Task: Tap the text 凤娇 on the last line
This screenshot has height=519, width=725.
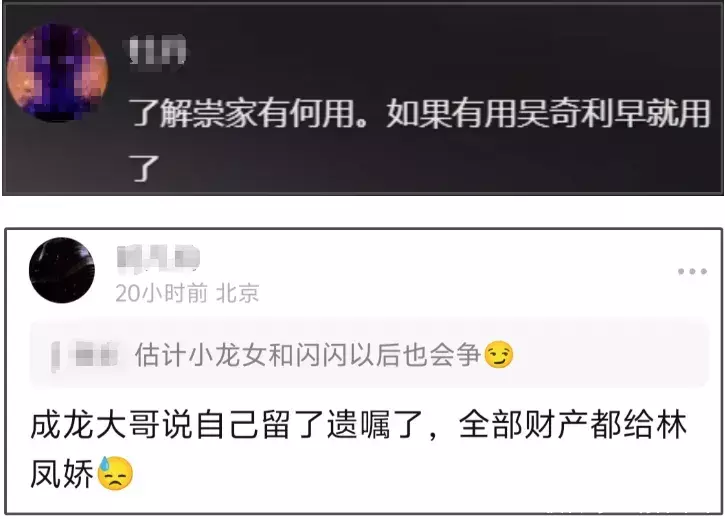Action: [x=62, y=473]
